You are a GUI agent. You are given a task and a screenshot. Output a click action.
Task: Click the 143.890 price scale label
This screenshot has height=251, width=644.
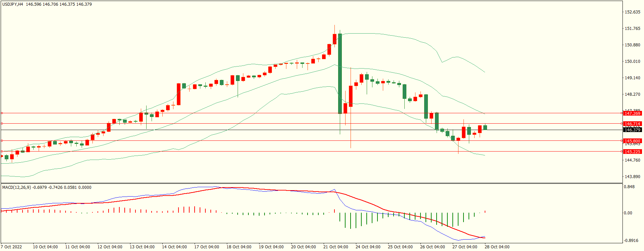(x=632, y=177)
